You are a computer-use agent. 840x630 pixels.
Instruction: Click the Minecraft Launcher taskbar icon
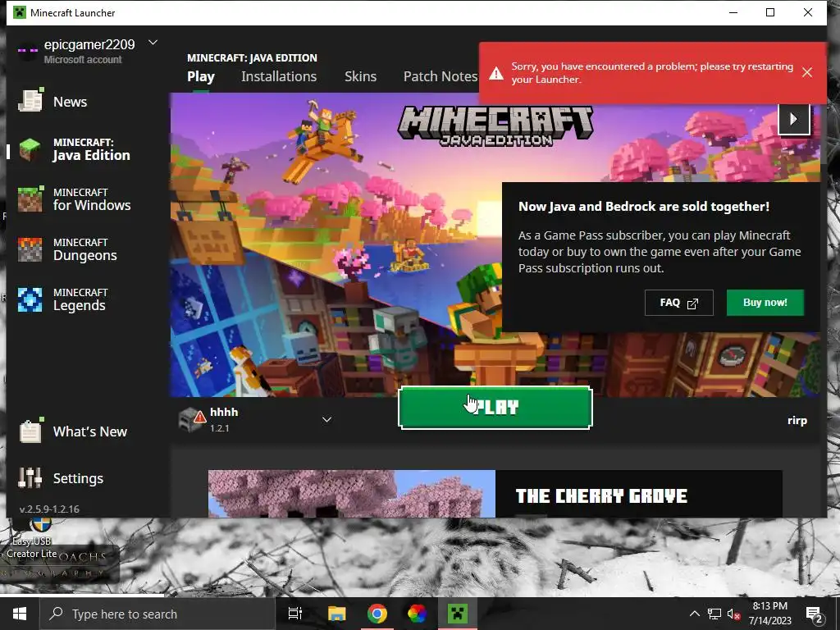tap(458, 614)
